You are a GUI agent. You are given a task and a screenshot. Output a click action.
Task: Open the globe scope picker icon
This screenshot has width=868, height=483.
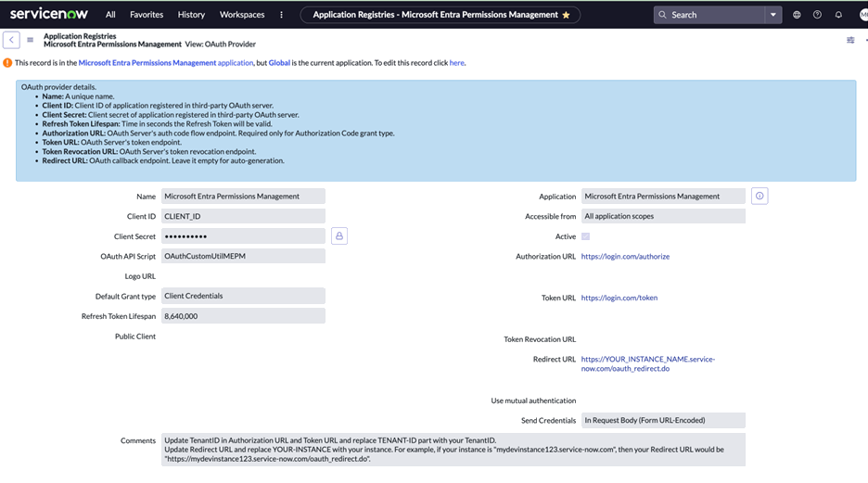(797, 15)
